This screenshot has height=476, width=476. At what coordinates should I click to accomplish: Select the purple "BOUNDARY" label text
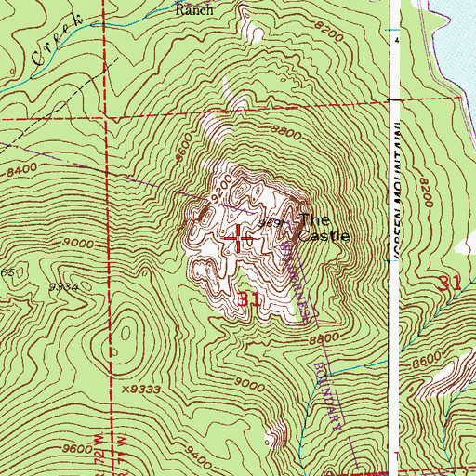[328, 396]
